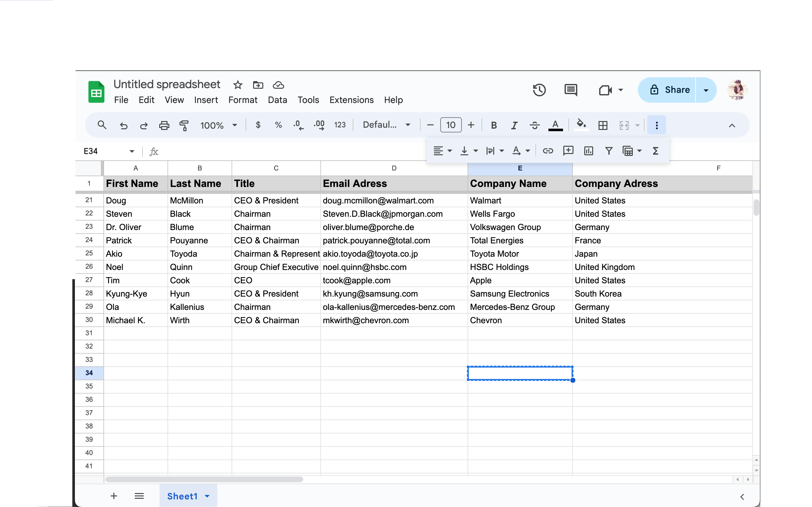Expand the Sheet1 tab options arrow
Viewport: 812px width, 507px height.
tap(207, 496)
